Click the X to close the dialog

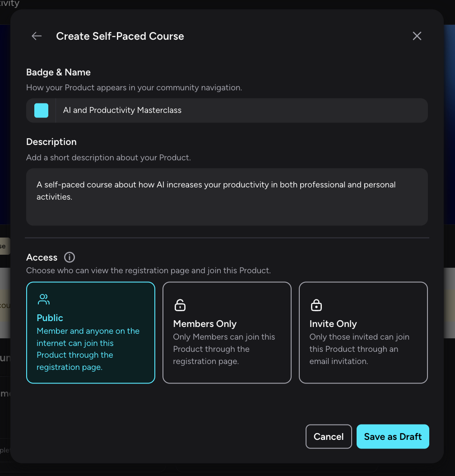click(417, 36)
